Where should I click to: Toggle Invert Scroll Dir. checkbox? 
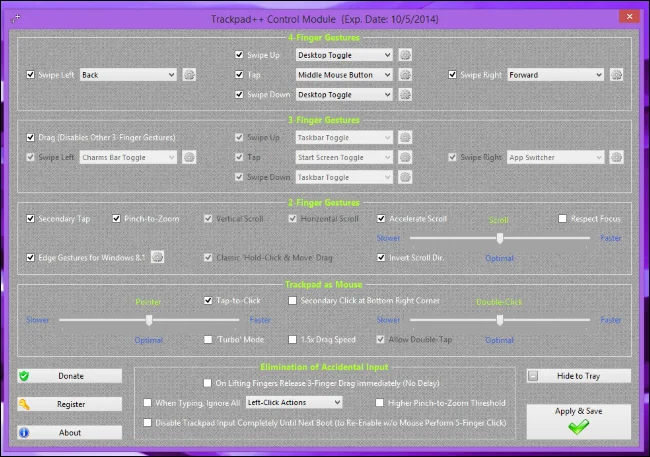[381, 258]
